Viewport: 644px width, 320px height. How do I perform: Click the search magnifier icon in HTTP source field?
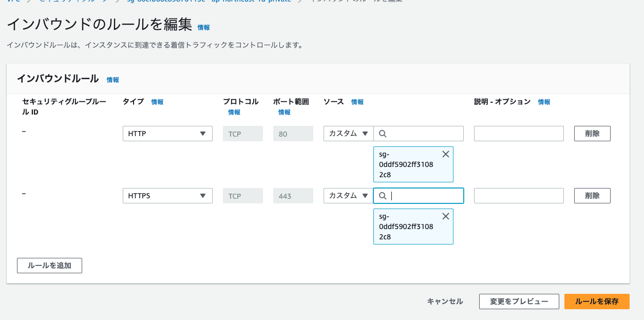[x=383, y=134]
